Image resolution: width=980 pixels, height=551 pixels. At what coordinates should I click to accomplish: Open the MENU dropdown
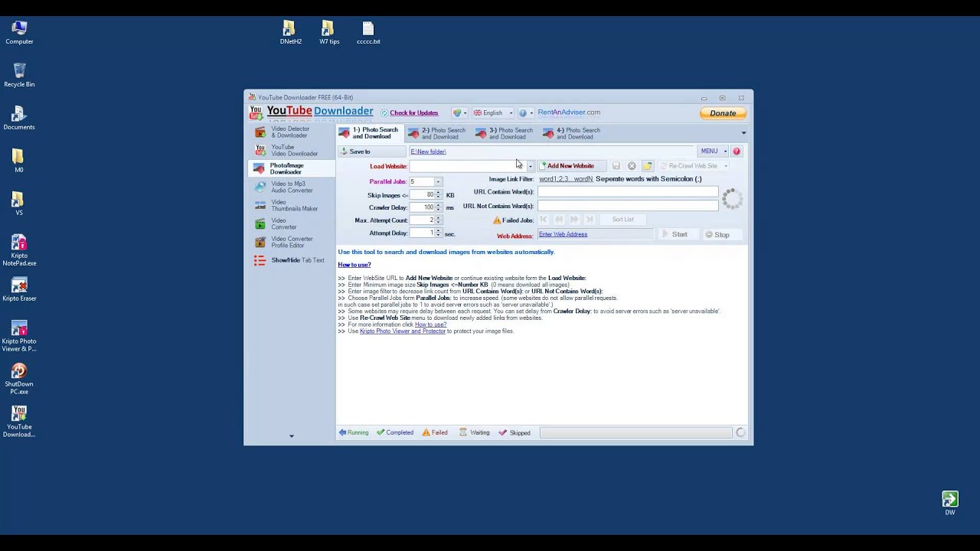713,152
